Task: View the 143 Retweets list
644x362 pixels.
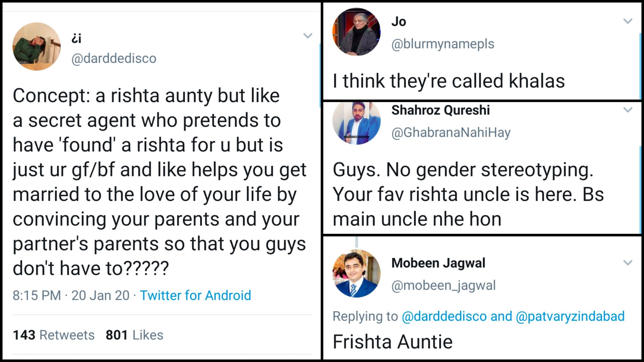Action: [54, 335]
